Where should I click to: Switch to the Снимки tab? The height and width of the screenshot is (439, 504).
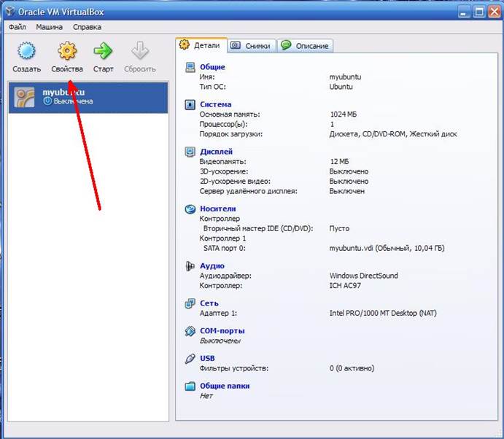252,46
